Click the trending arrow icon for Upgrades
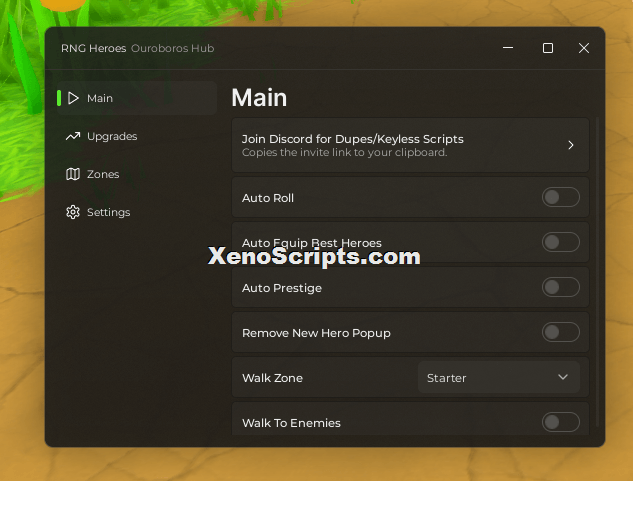This screenshot has height=511, width=633. (x=73, y=136)
